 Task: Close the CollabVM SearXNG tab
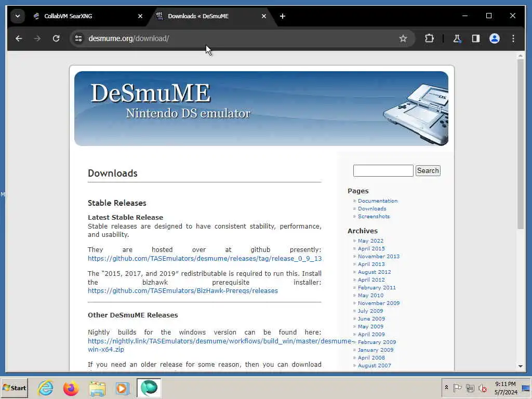[140, 16]
